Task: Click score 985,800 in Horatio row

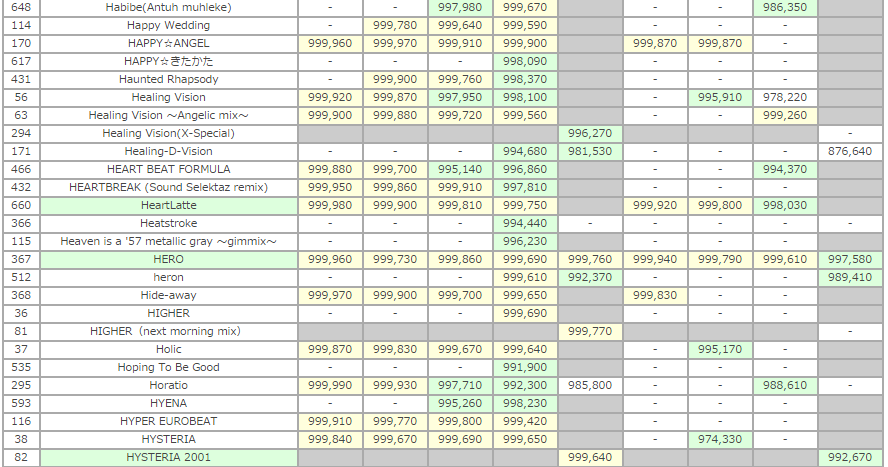Action: pos(590,385)
